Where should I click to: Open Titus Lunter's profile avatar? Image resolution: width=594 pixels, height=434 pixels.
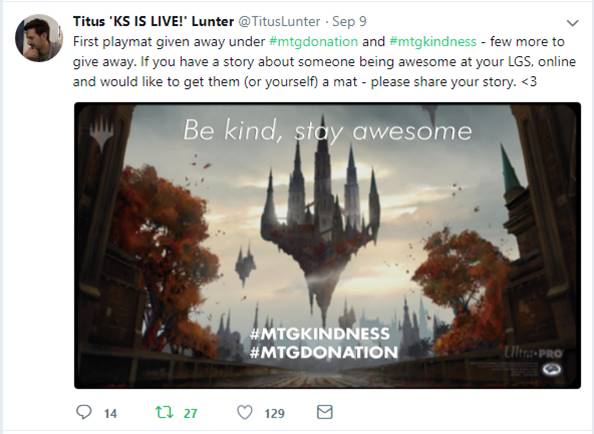click(39, 38)
